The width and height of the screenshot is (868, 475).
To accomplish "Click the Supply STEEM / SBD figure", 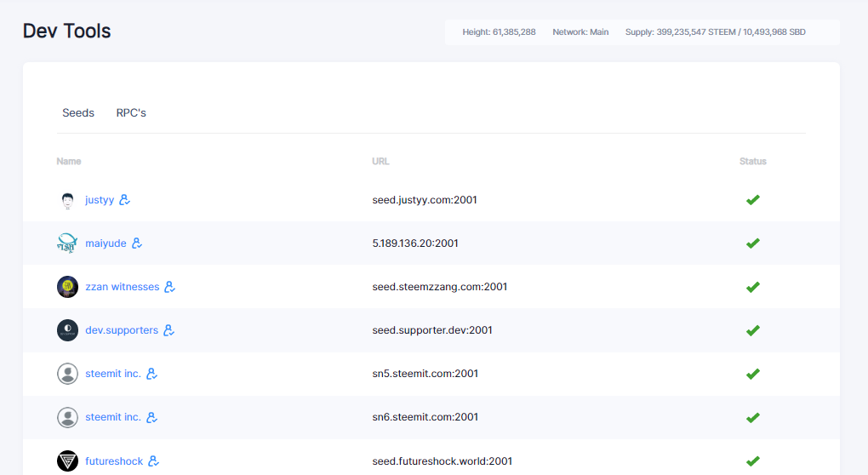I will [x=715, y=32].
